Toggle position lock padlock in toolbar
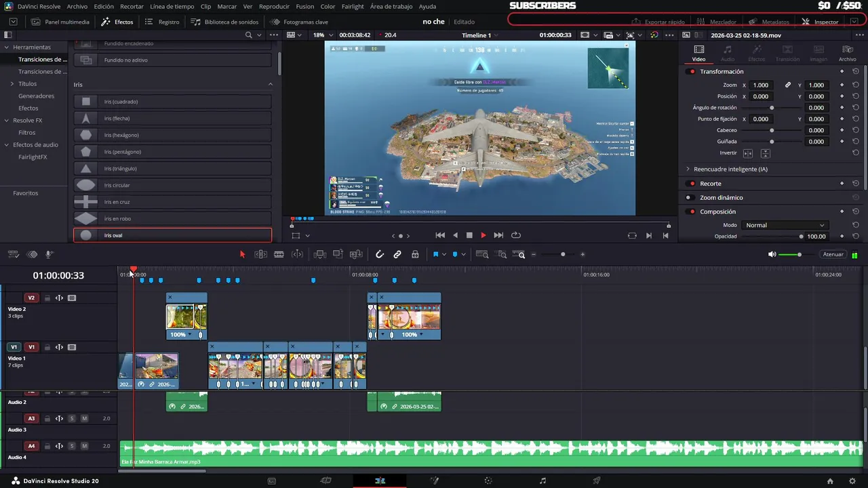The width and height of the screenshot is (868, 488). [x=415, y=254]
